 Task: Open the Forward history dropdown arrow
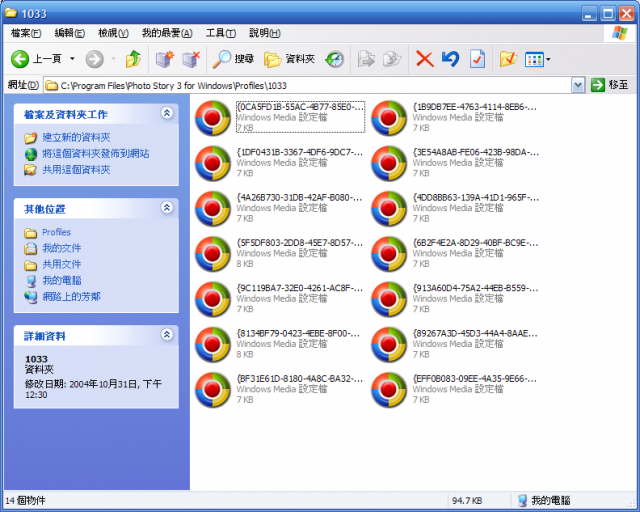coord(113,59)
